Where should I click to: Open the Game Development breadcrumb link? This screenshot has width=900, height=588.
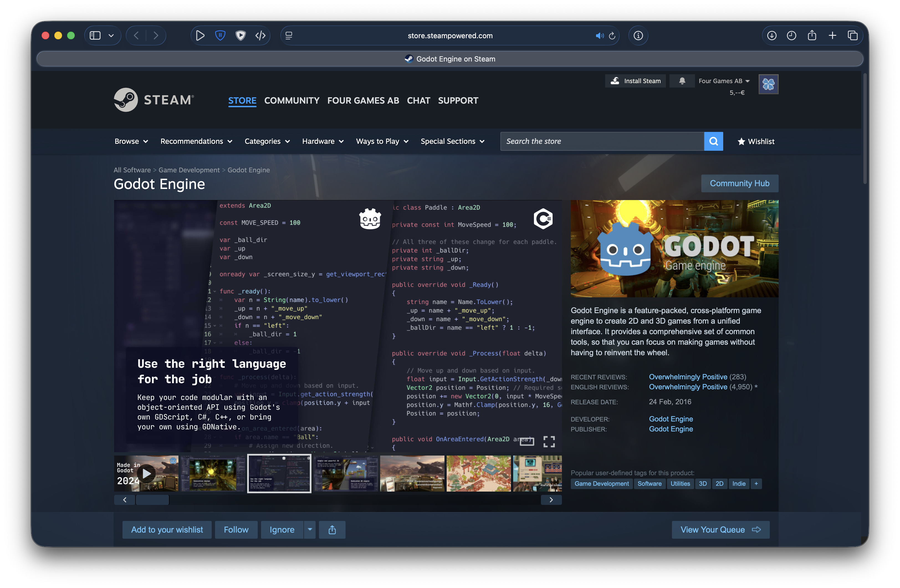pyautogui.click(x=189, y=170)
